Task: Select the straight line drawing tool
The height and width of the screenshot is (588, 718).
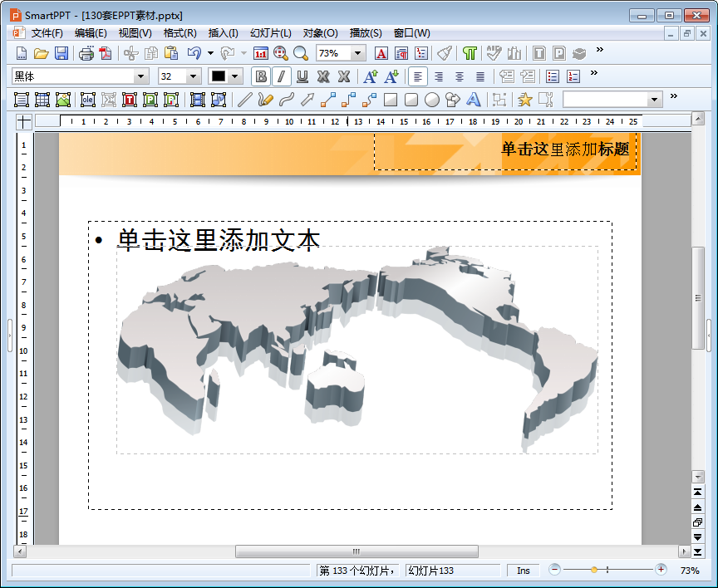Action: [x=245, y=100]
